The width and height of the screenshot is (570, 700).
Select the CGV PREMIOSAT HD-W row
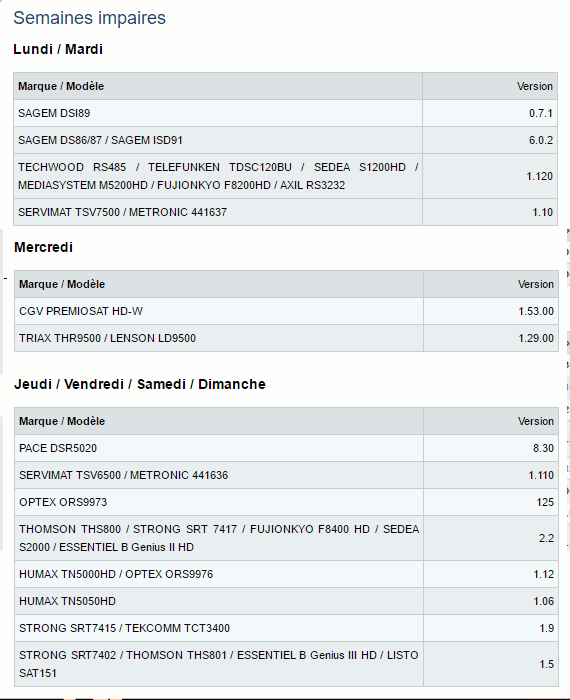[286, 311]
